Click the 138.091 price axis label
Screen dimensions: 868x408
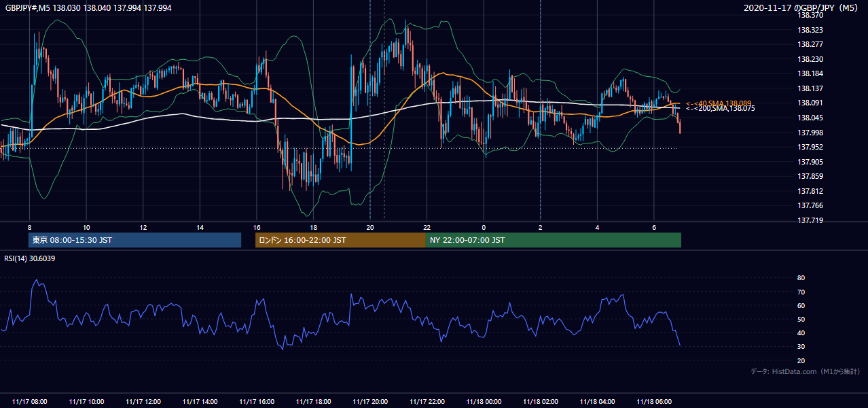(x=810, y=103)
